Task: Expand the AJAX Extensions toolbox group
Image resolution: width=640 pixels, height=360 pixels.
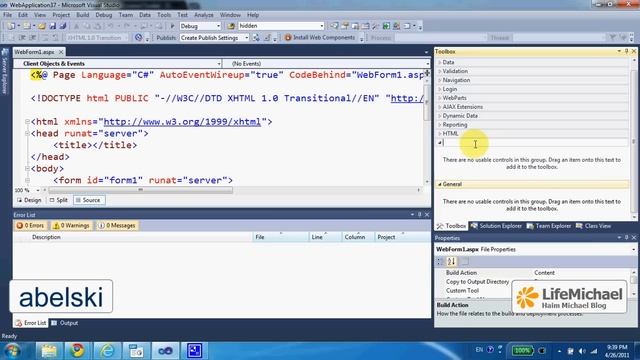Action: 440,107
